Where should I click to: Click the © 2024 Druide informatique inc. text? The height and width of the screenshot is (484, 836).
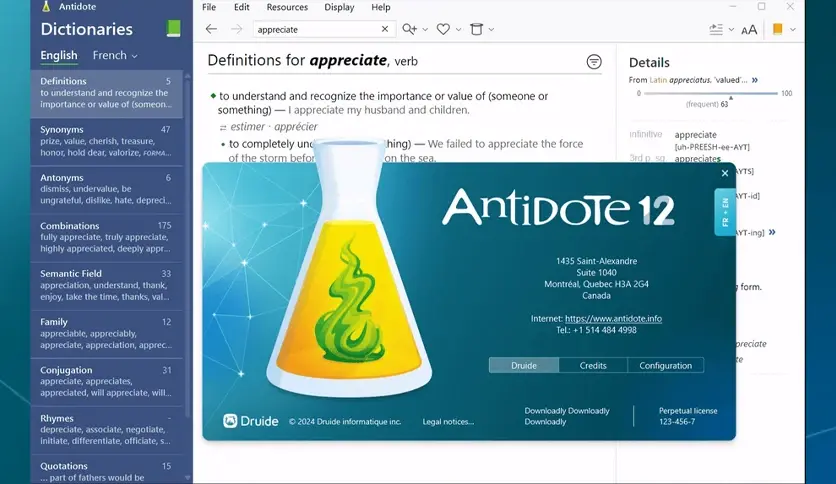(345, 422)
